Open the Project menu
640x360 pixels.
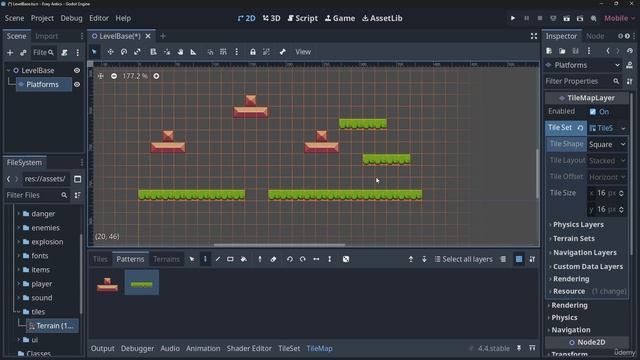click(x=42, y=18)
